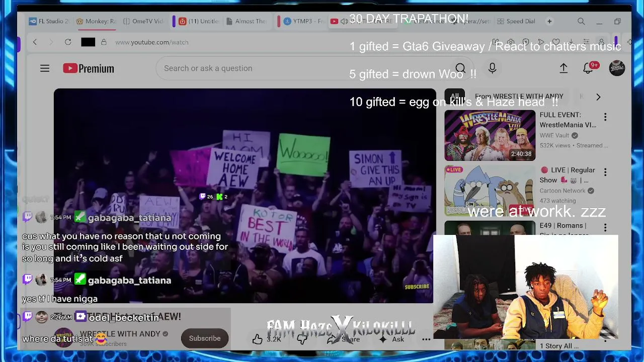Viewport: 644px width, 362px height.
Task: Select the All filter chip
Action: tap(455, 97)
